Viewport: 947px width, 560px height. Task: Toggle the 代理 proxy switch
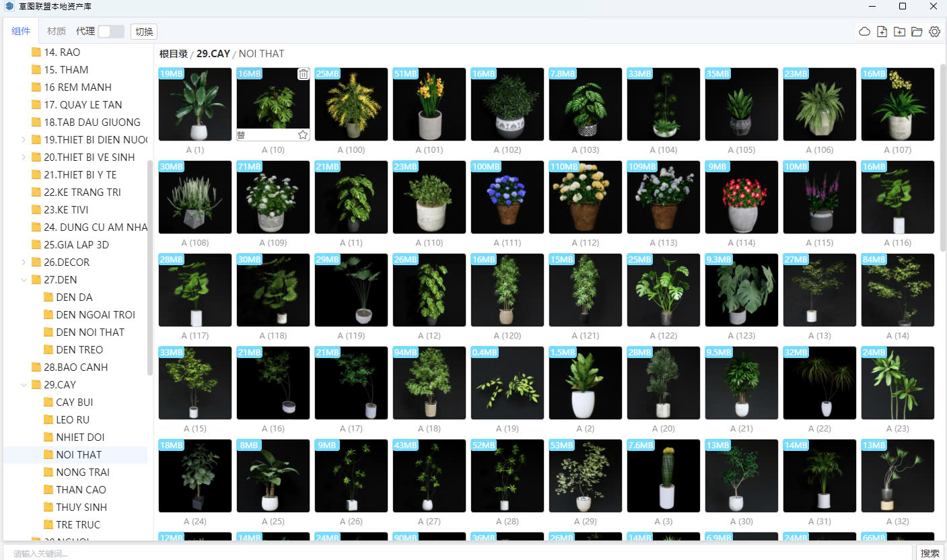111,32
